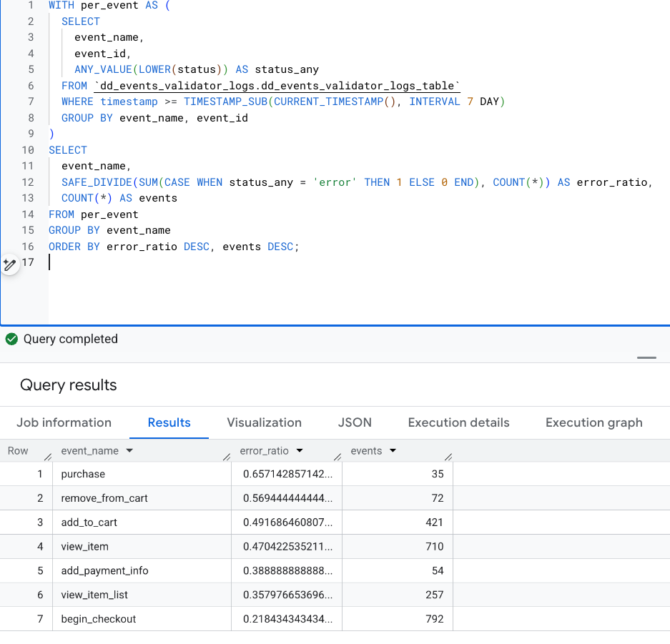The height and width of the screenshot is (644, 670).
Task: Click the event_name column resize handle
Action: click(x=227, y=457)
